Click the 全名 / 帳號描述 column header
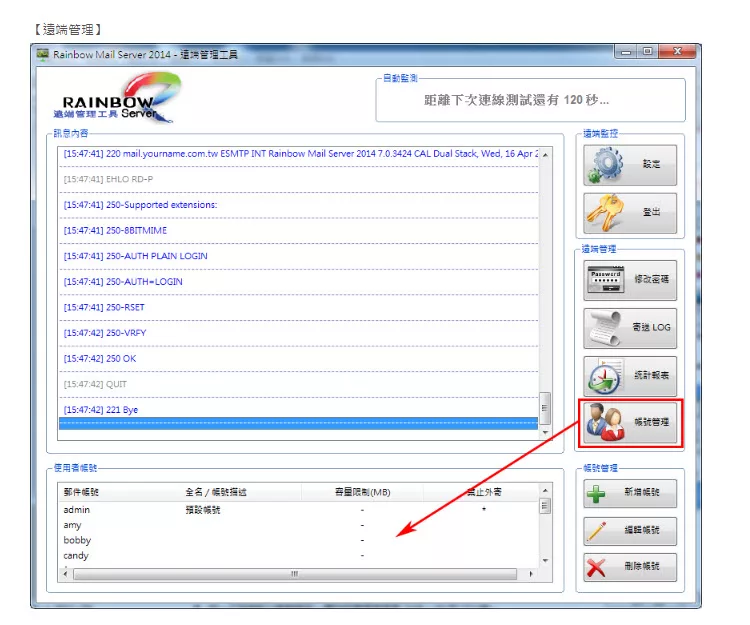Screen dimensions: 750x625 (x=216, y=493)
